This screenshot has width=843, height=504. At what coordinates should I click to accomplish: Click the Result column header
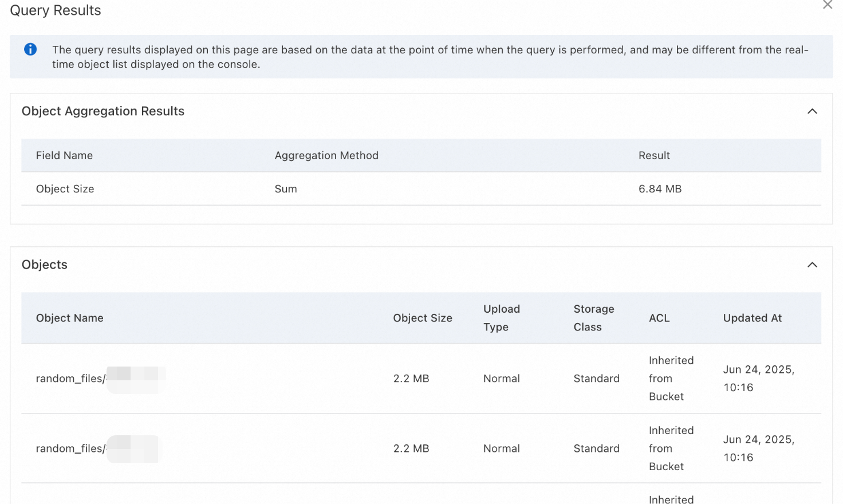654,155
